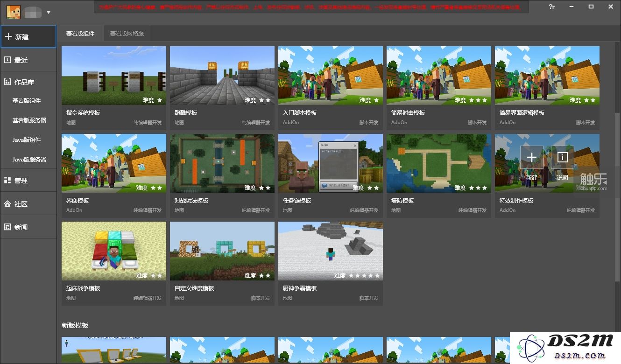
Task: Click the 说明 info button on 特效制作模板
Action: point(563,158)
